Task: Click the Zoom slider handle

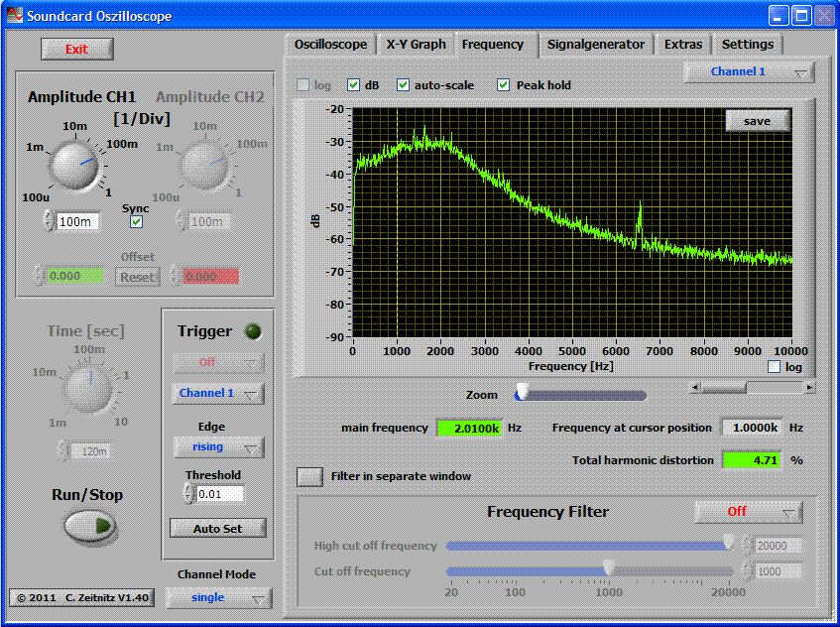Action: (521, 395)
